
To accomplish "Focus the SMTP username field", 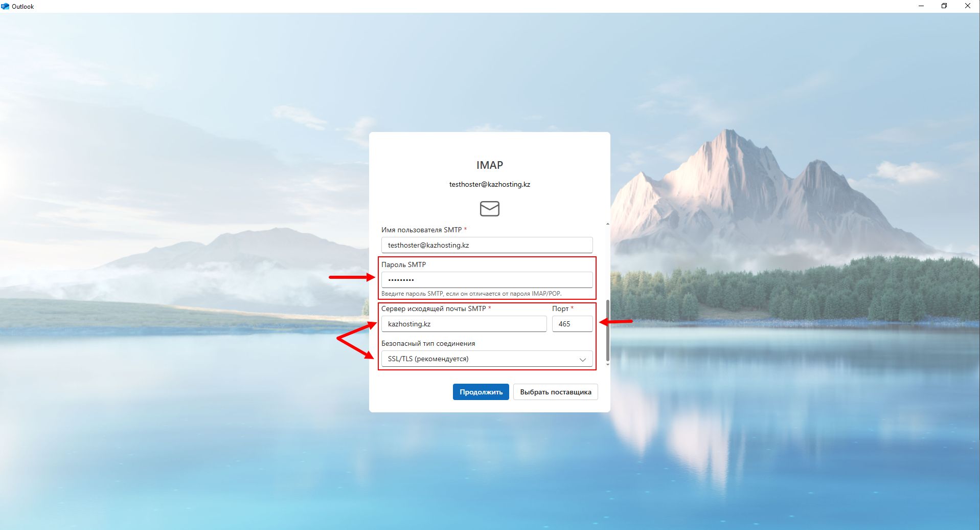I will [x=487, y=245].
